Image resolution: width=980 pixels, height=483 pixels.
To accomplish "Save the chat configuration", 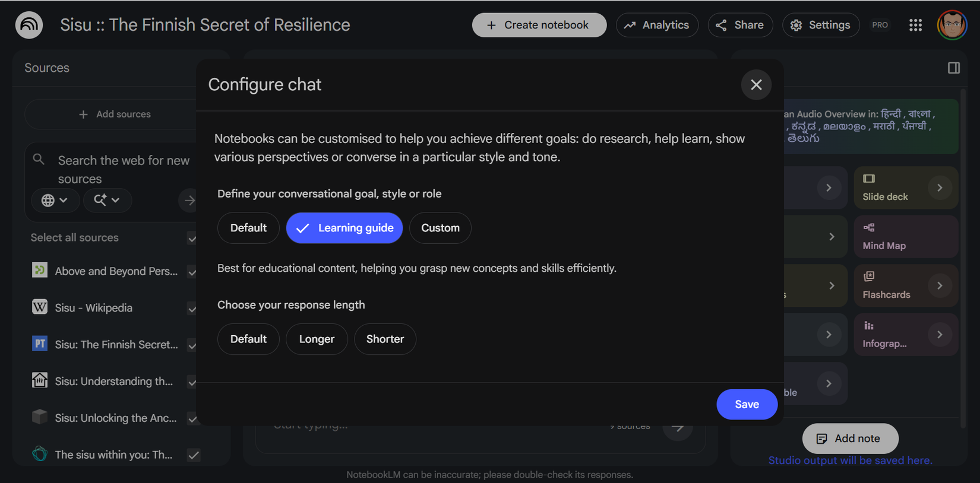I will [747, 404].
